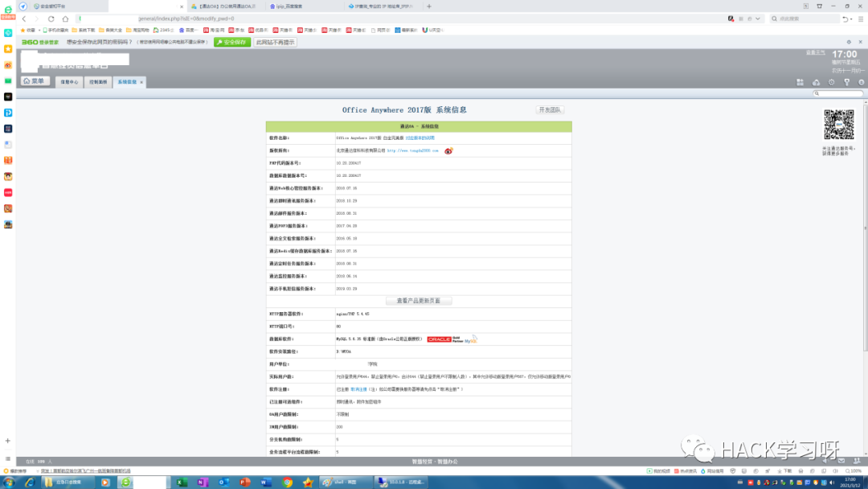This screenshot has width=868, height=489.
Task: Click the 开发团队 button
Action: [550, 109]
